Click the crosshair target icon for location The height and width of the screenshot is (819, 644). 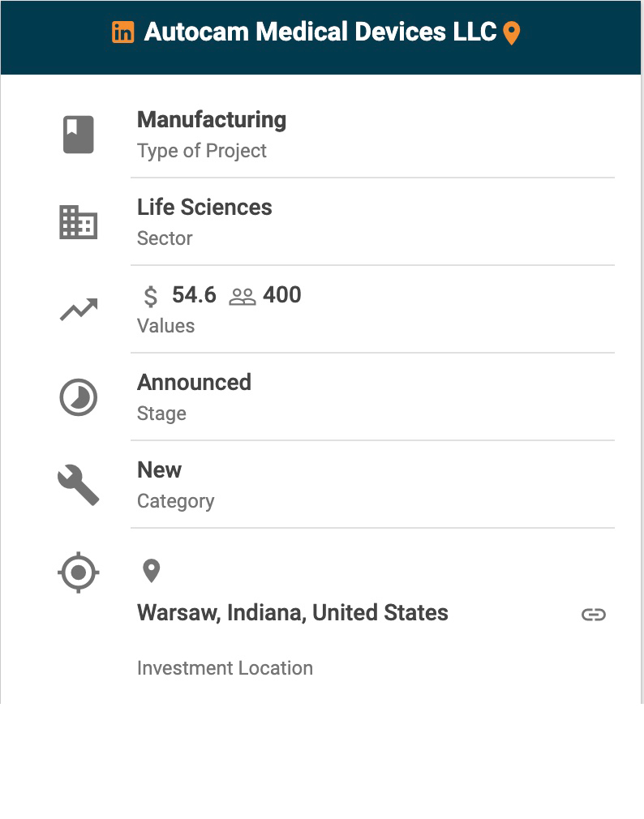click(x=79, y=572)
